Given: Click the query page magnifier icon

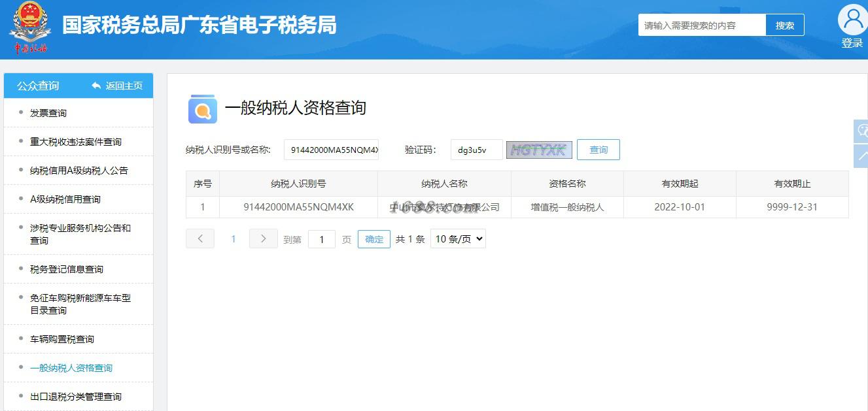Looking at the screenshot, I should pyautogui.click(x=203, y=109).
